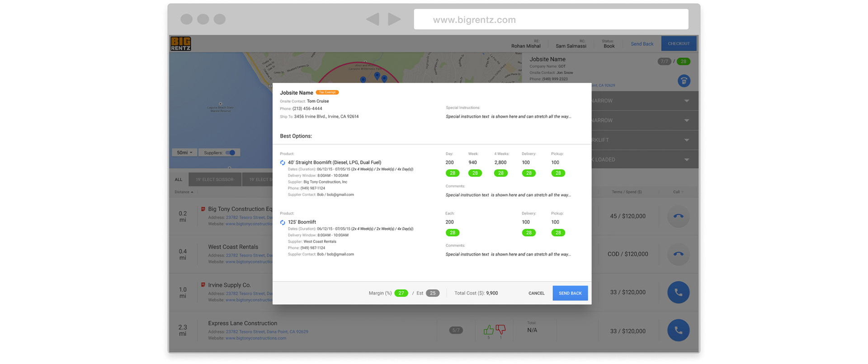Click refresh icon beside 40' Straight Boomlift
This screenshot has height=364, width=868.
coord(283,163)
